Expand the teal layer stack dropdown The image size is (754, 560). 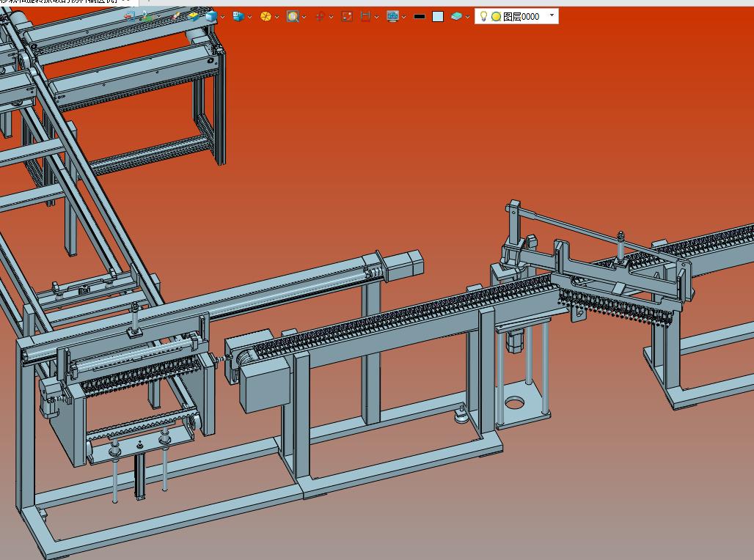[x=467, y=17]
